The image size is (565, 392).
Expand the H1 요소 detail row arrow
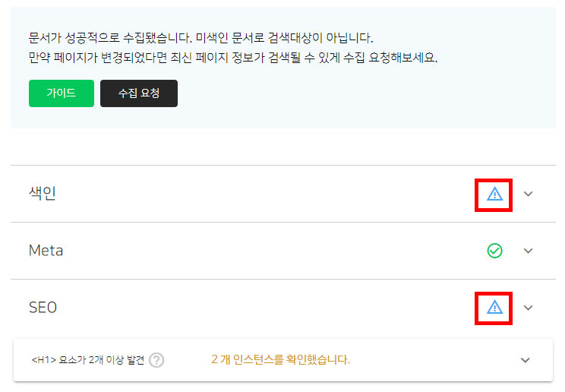(x=525, y=360)
